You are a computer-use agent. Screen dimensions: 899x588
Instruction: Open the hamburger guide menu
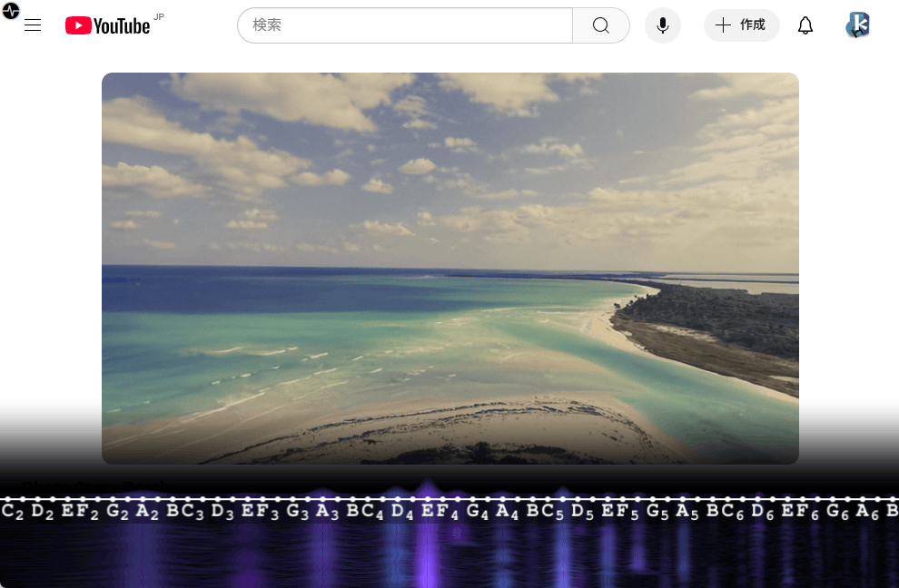33,25
